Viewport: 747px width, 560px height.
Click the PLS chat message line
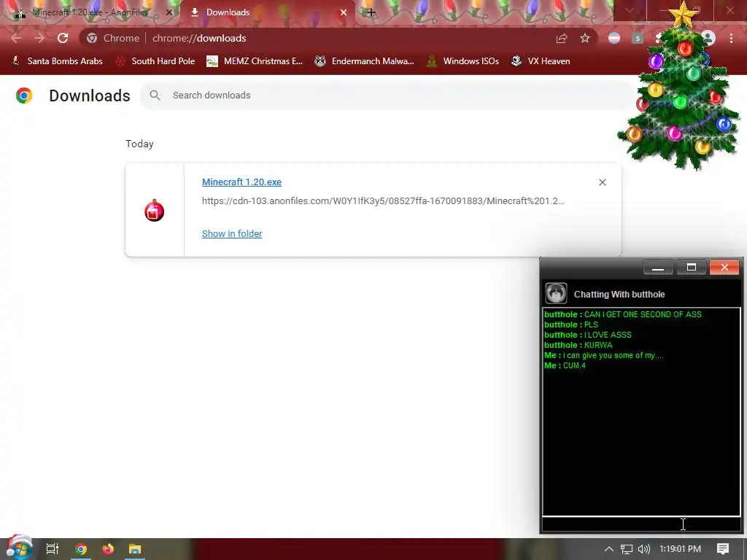click(571, 324)
